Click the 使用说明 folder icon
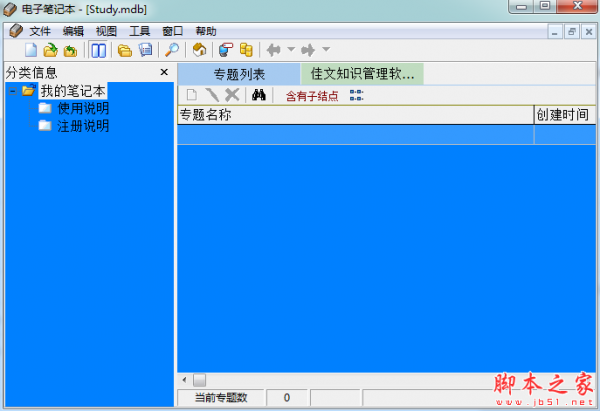 (45, 108)
